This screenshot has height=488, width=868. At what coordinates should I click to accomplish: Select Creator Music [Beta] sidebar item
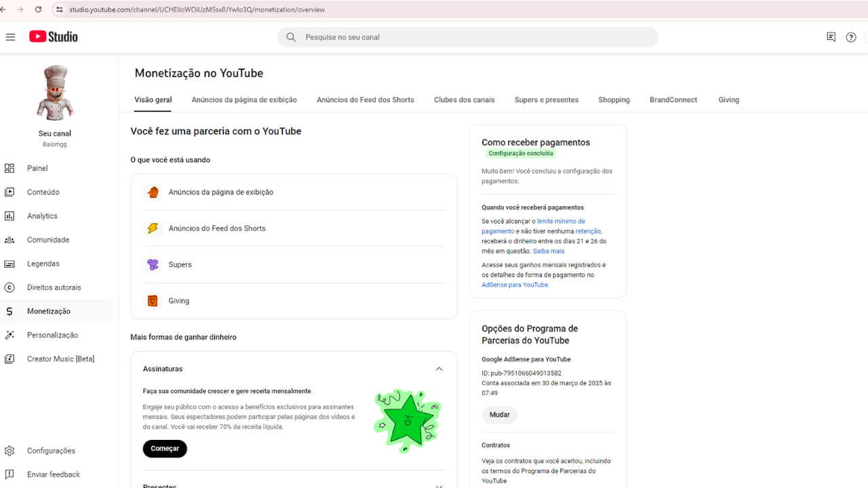pyautogui.click(x=56, y=359)
